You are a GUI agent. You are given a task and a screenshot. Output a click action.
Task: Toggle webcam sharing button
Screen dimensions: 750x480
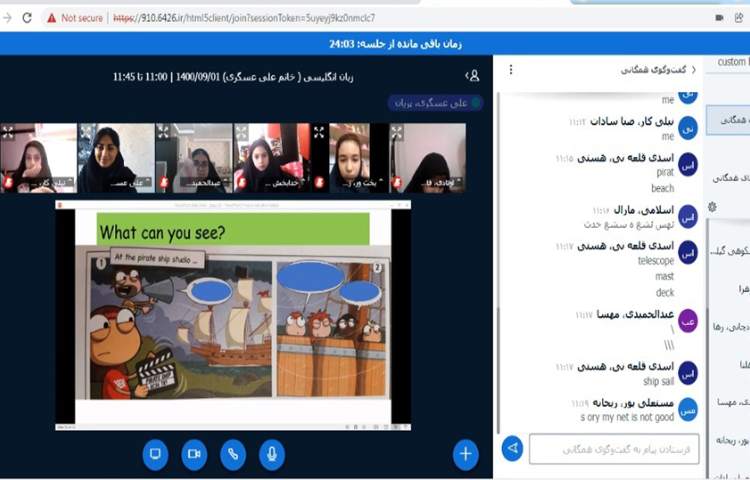[x=194, y=454]
